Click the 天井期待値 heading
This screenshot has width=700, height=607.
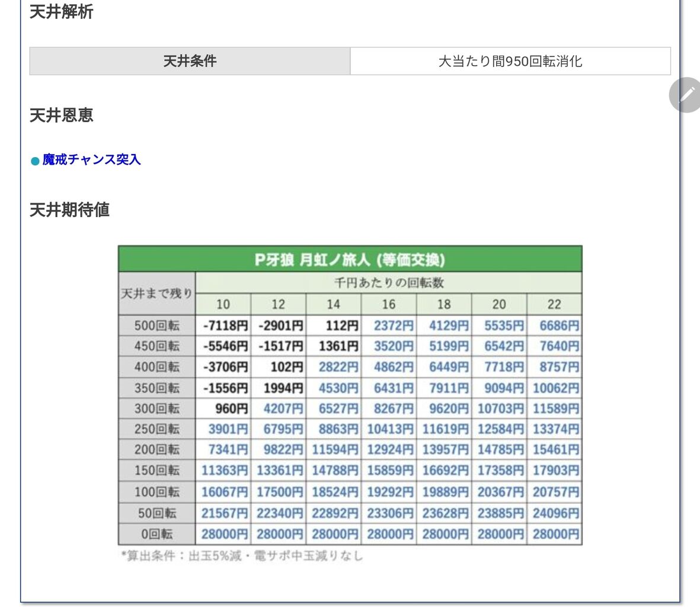(69, 209)
